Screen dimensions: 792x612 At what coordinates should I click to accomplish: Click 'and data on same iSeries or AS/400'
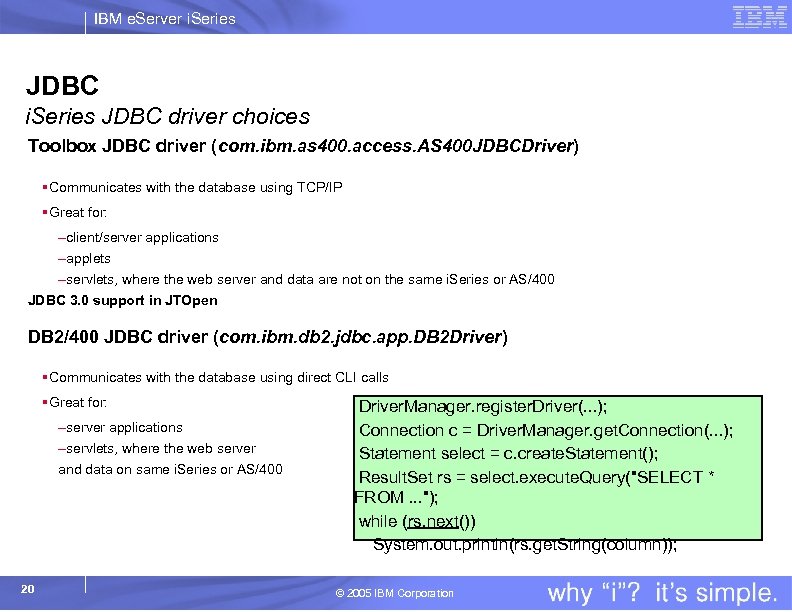pyautogui.click(x=170, y=470)
